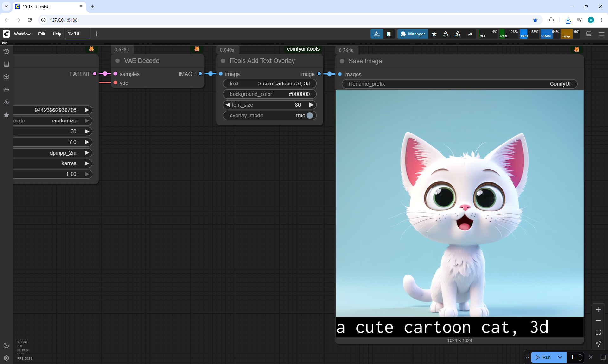Toggle the overlay_mode switch
Screen dimensions: 608x364
(x=310, y=115)
